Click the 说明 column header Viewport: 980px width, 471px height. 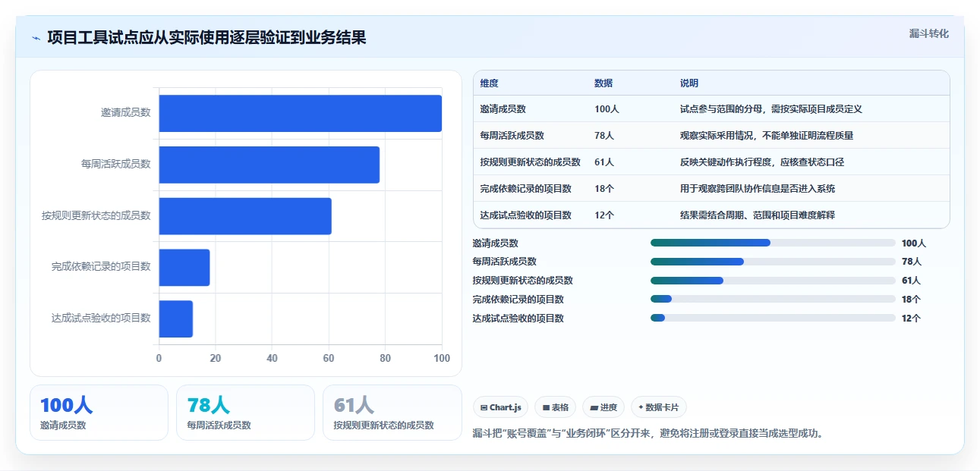689,83
